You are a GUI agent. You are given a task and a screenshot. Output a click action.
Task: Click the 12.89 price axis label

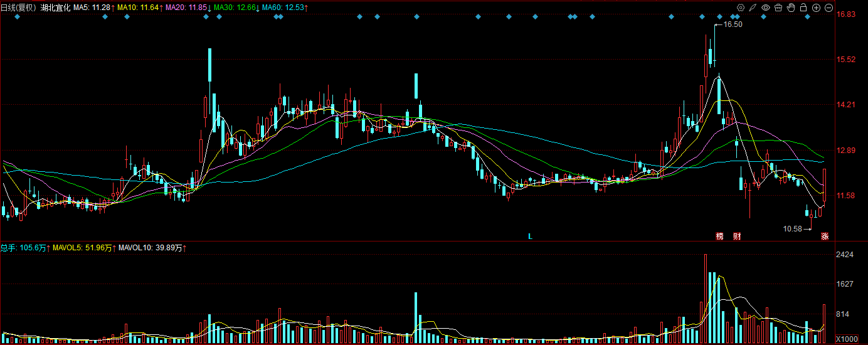coord(846,151)
